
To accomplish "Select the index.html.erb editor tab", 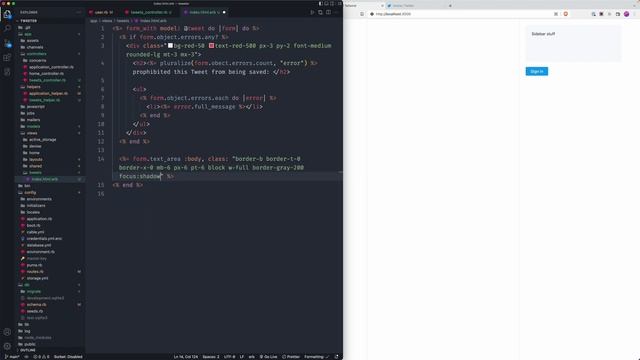I will (x=204, y=13).
